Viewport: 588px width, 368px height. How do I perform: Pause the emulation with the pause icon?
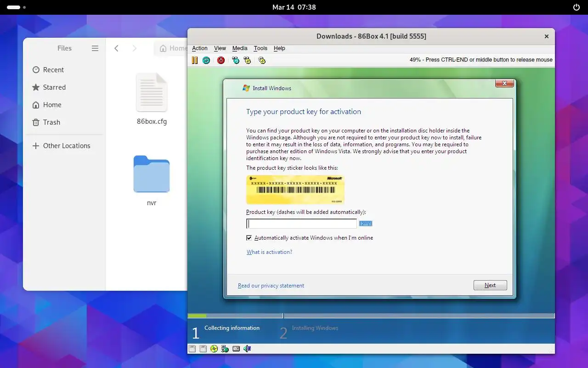[195, 60]
